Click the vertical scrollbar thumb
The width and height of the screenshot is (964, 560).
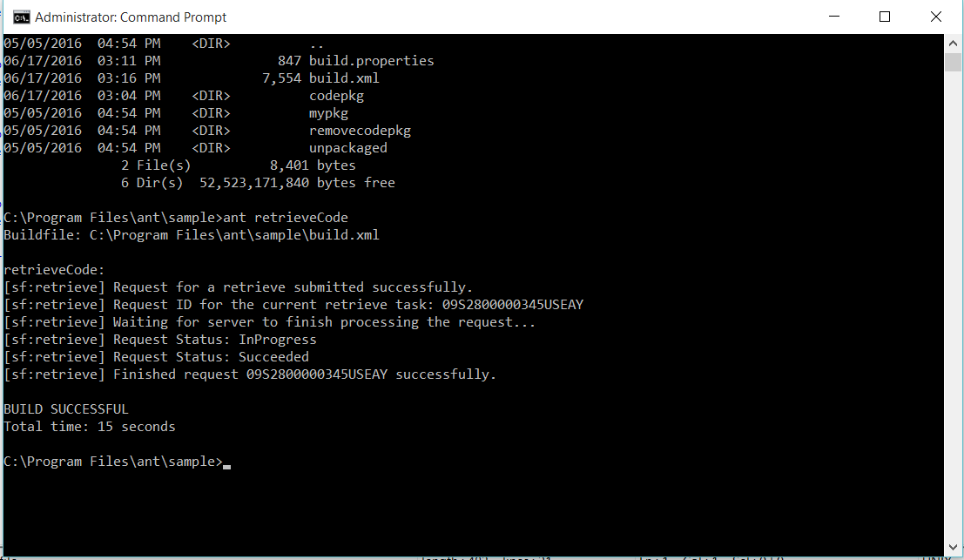pyautogui.click(x=954, y=61)
